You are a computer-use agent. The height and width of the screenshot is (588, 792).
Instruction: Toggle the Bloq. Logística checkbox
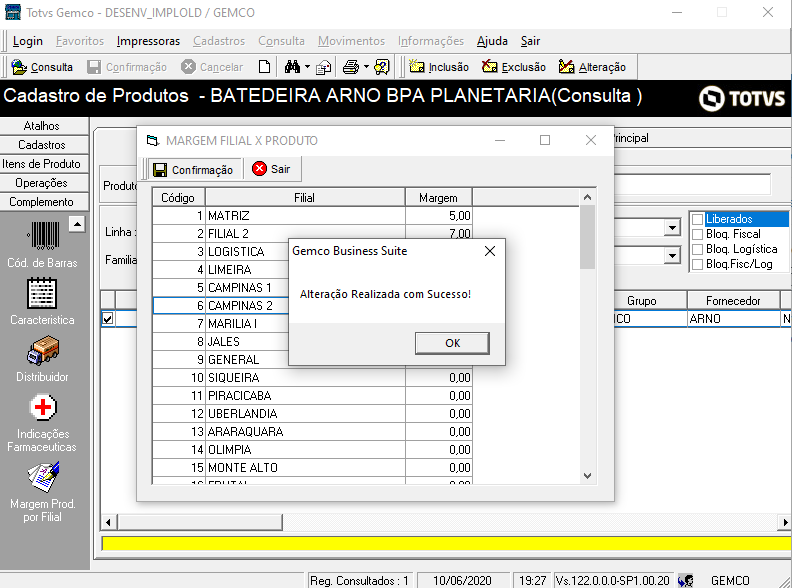pyautogui.click(x=698, y=250)
